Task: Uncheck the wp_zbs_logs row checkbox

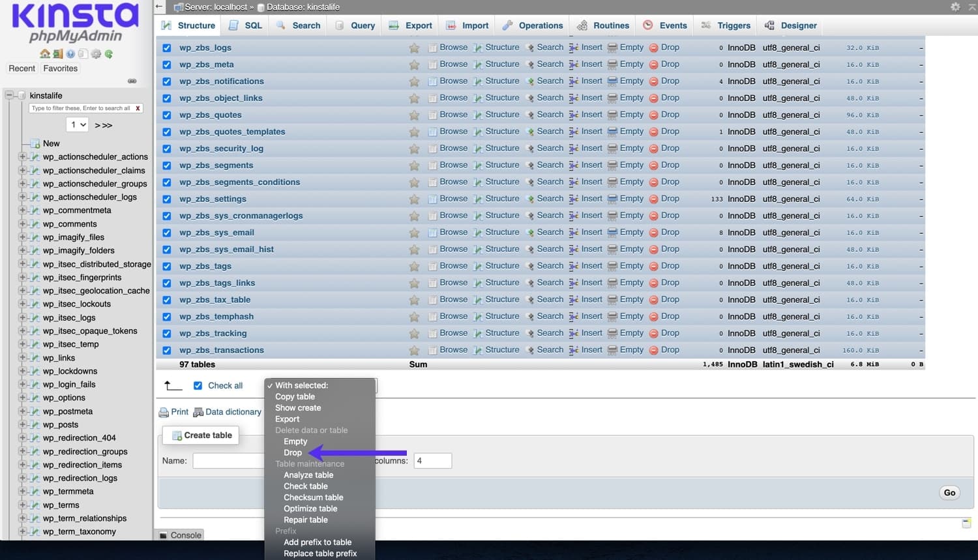Action: (x=167, y=47)
